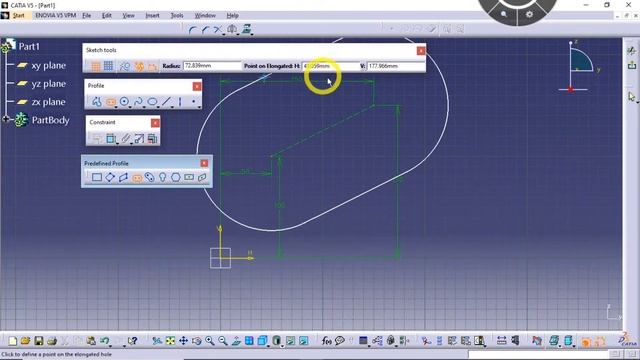Viewport: 640px width, 360px height.
Task: Select the Animate Constraint icon
Action: [x=139, y=138]
